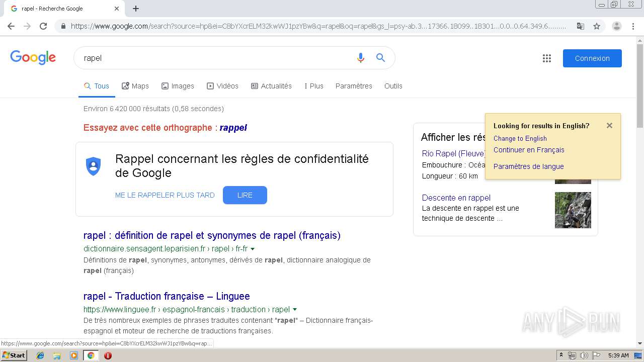Open the media player taskbar icon
The width and height of the screenshot is (644, 362).
74,355
